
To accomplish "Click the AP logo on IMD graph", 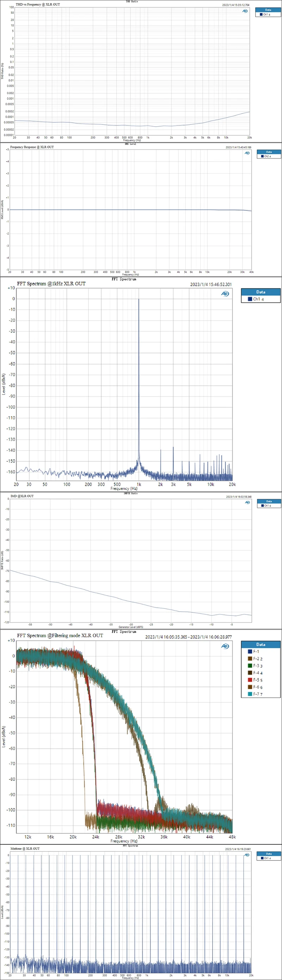I will (247, 503).
